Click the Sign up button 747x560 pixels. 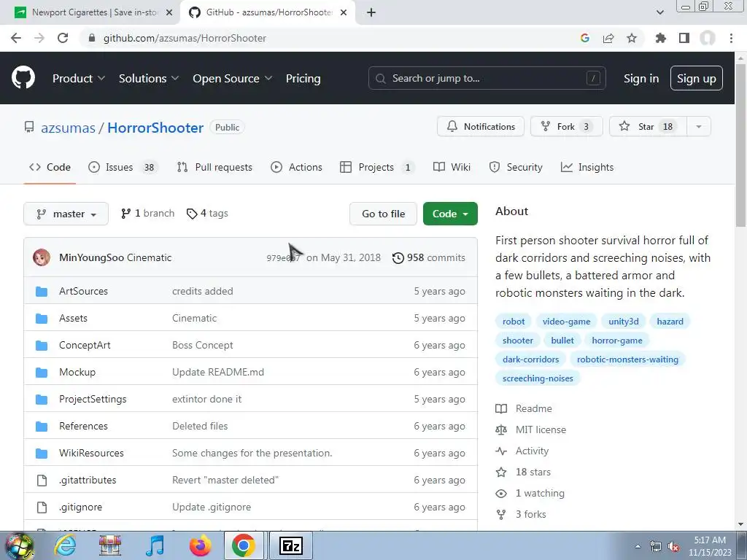(697, 78)
